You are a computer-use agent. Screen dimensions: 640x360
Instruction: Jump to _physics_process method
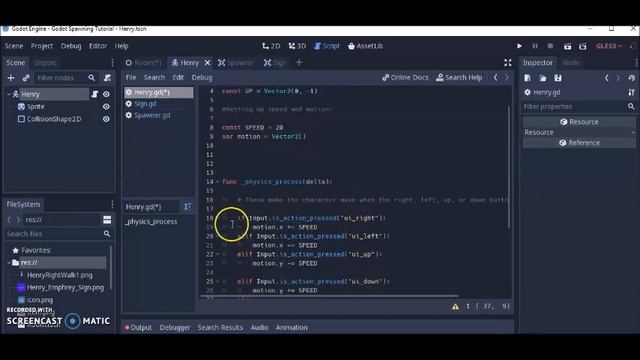tap(151, 222)
